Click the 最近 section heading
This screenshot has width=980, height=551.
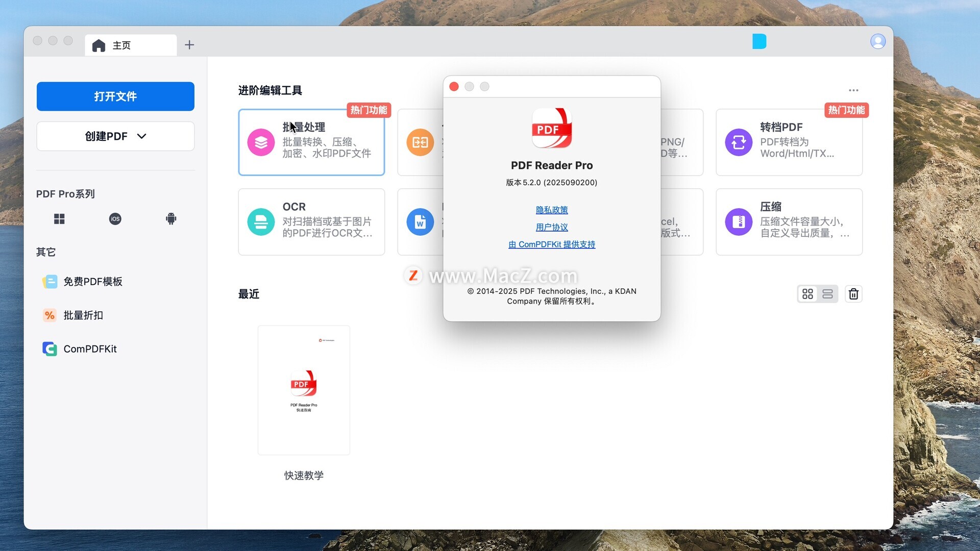(x=249, y=294)
